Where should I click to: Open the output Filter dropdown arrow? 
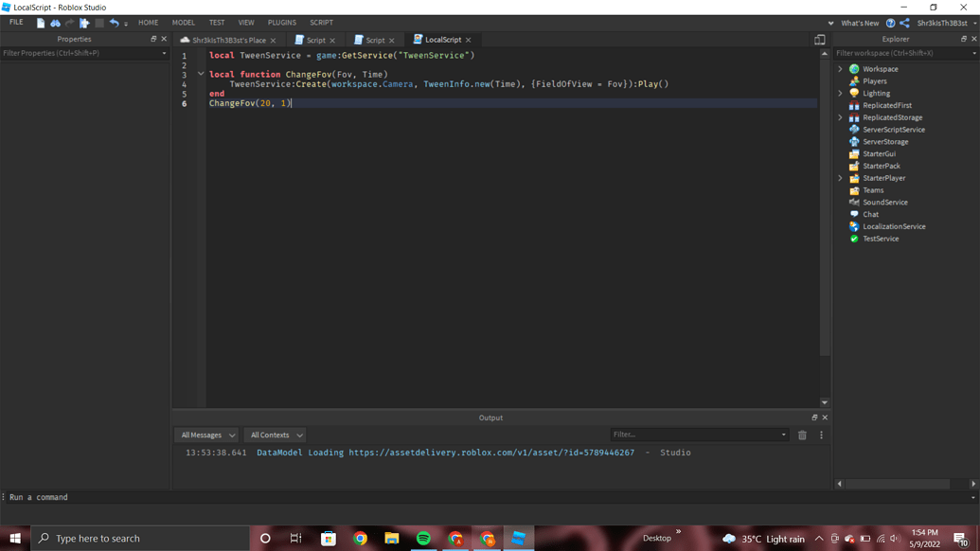tap(783, 435)
